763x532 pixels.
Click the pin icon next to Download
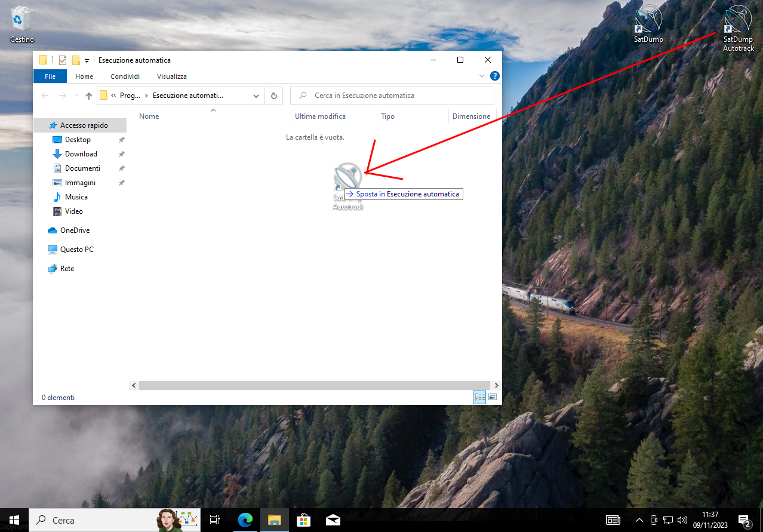coord(121,154)
